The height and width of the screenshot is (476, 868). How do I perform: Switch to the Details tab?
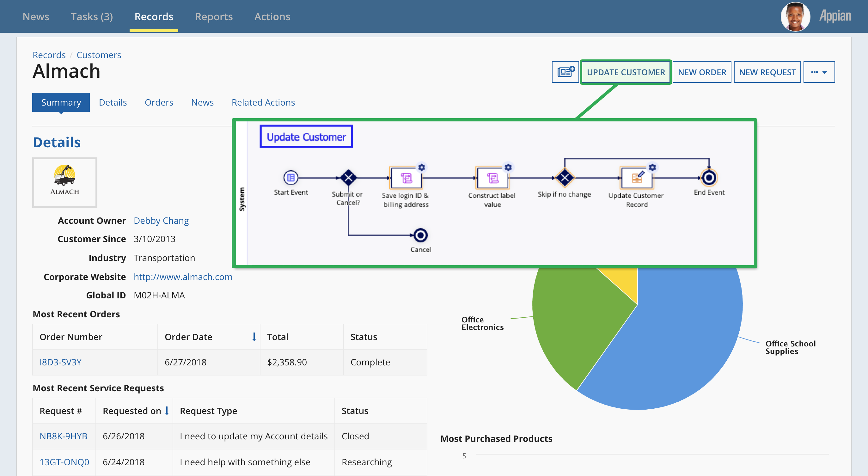coord(113,102)
